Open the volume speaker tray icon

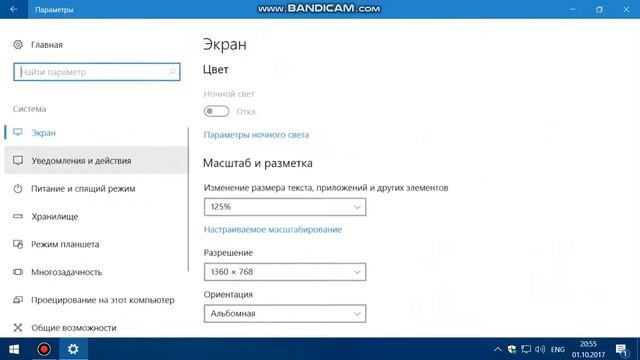(x=540, y=349)
